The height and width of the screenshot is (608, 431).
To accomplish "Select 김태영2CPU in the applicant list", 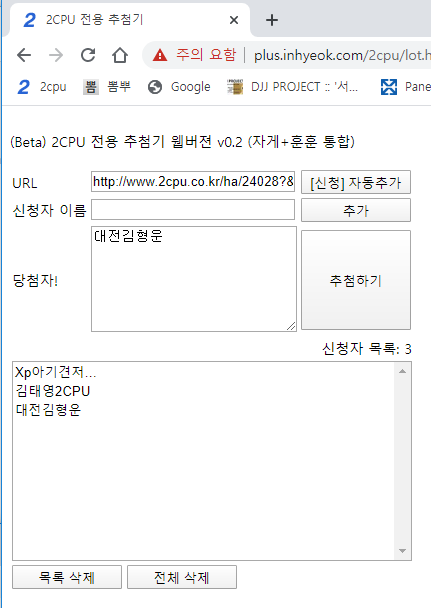I will tap(53, 391).
